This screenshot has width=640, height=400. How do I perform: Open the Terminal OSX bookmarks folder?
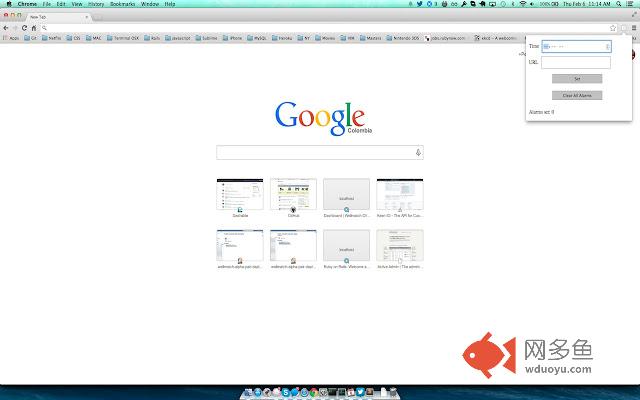click(123, 38)
